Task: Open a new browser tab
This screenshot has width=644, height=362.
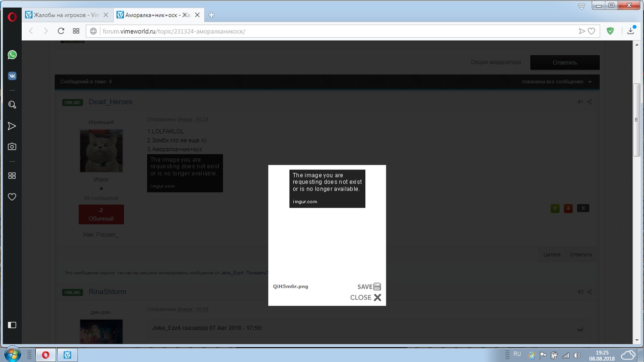Action: click(x=211, y=15)
